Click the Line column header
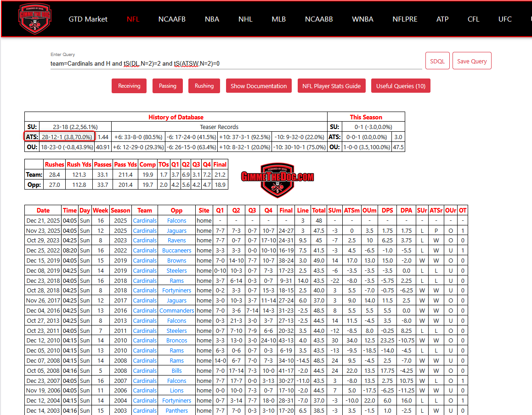Image resolution: width=532 pixels, height=415 pixels. coord(303,210)
